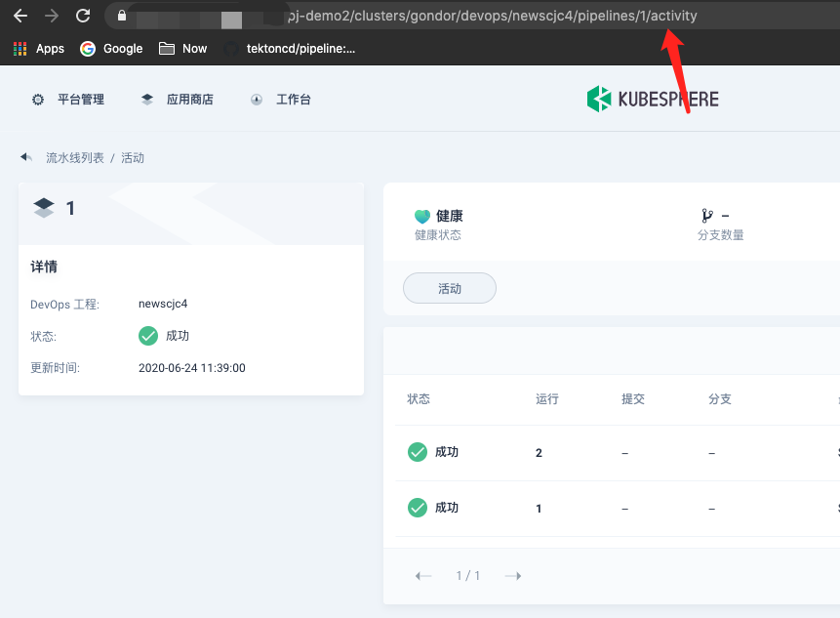Go to previous page of runs
Screen dimensions: 840x618
tap(423, 576)
